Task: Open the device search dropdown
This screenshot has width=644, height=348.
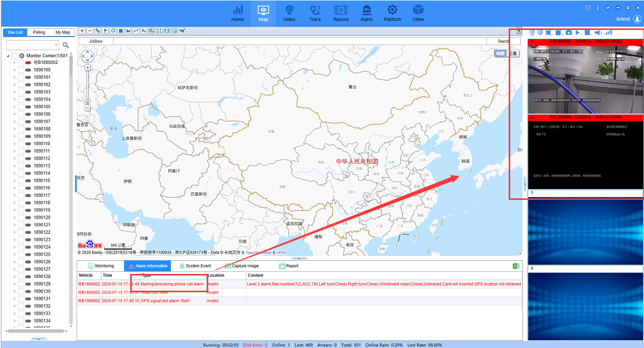Action: pyautogui.click(x=56, y=45)
